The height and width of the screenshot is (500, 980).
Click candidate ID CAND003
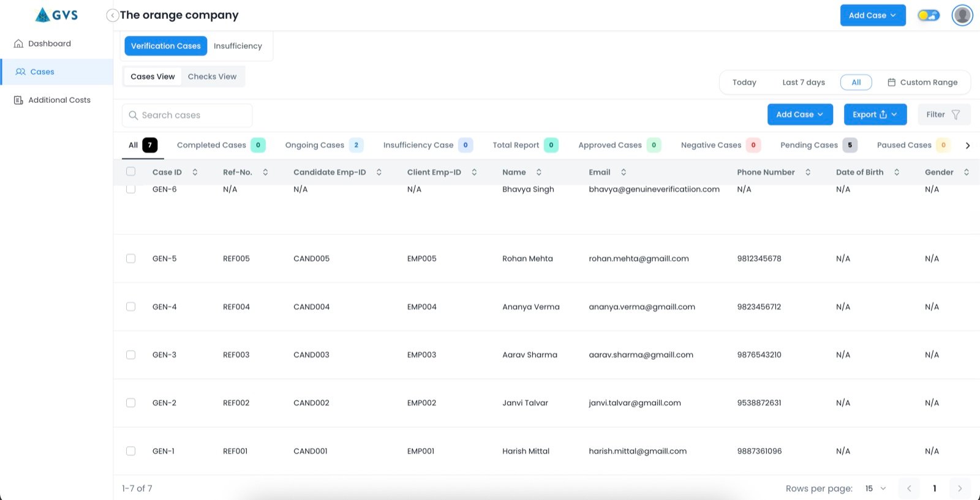pos(311,354)
